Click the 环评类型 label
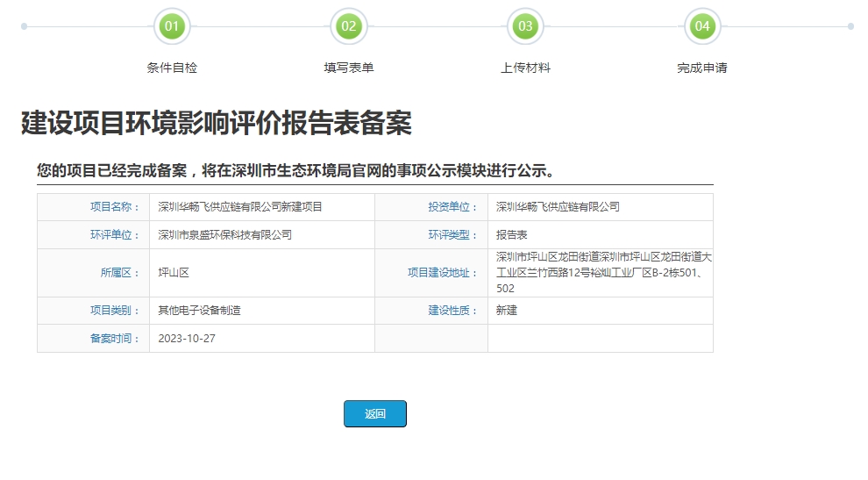The height and width of the screenshot is (480, 868). pos(452,235)
